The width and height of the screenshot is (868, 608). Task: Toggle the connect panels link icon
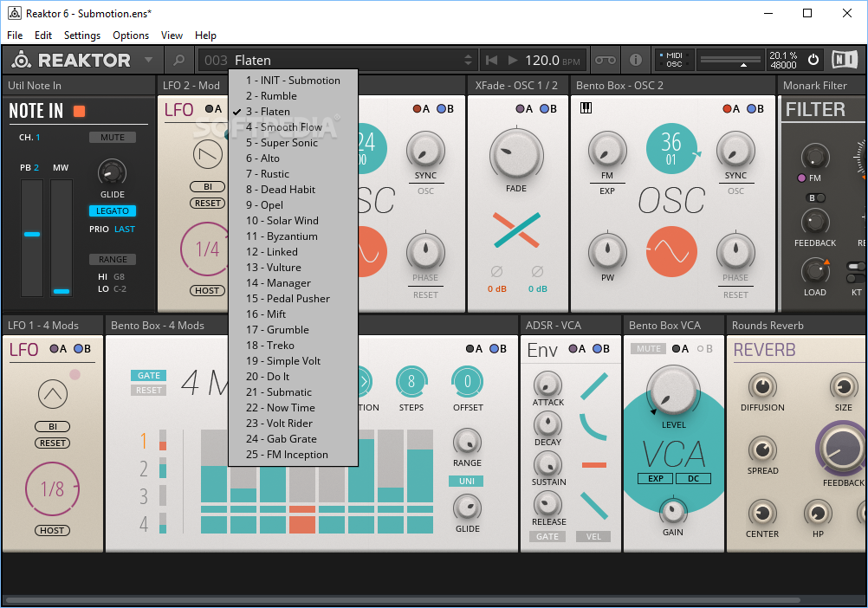coord(605,60)
